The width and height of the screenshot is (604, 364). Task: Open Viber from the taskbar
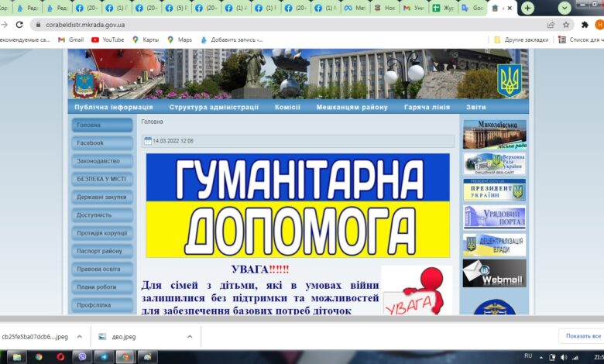(x=82, y=357)
